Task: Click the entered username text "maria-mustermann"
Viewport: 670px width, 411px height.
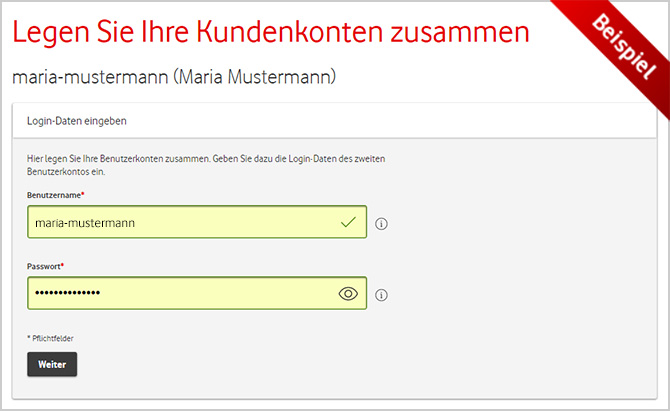Action: tap(85, 223)
